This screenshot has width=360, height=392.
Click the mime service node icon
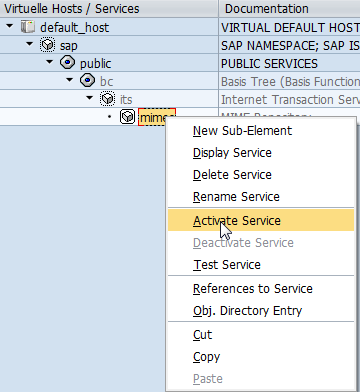pyautogui.click(x=127, y=117)
